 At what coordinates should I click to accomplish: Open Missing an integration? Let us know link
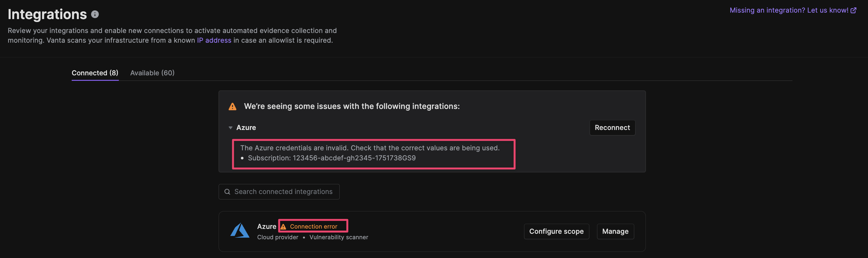(789, 10)
